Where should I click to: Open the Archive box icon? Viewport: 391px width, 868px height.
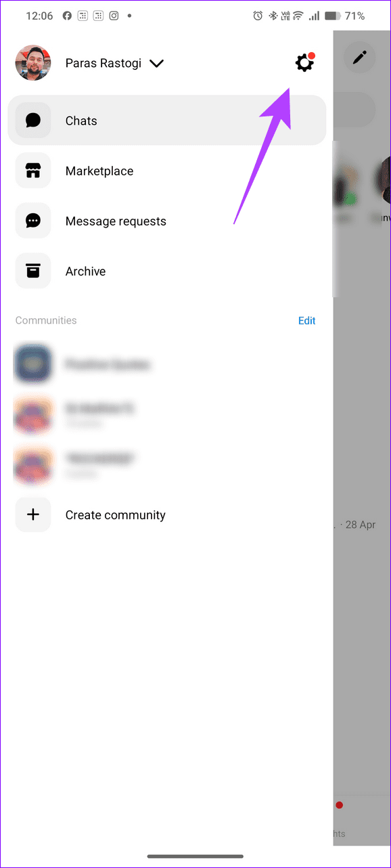(x=33, y=271)
